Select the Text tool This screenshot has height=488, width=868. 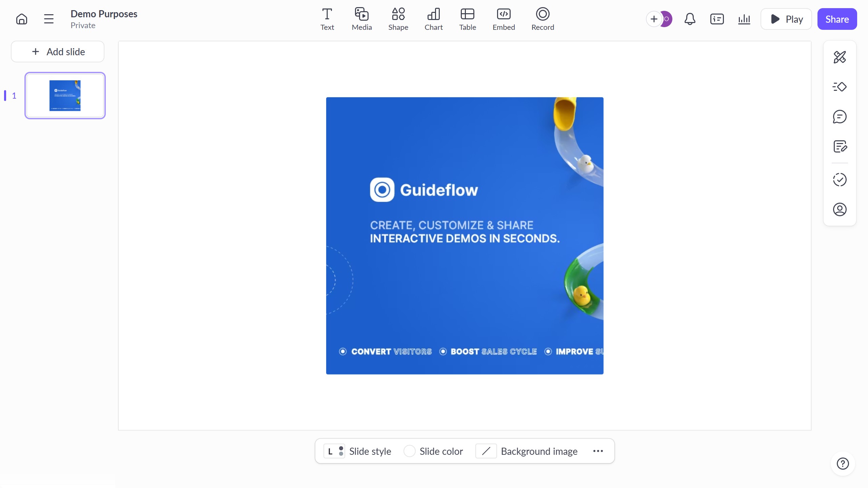[x=327, y=19]
